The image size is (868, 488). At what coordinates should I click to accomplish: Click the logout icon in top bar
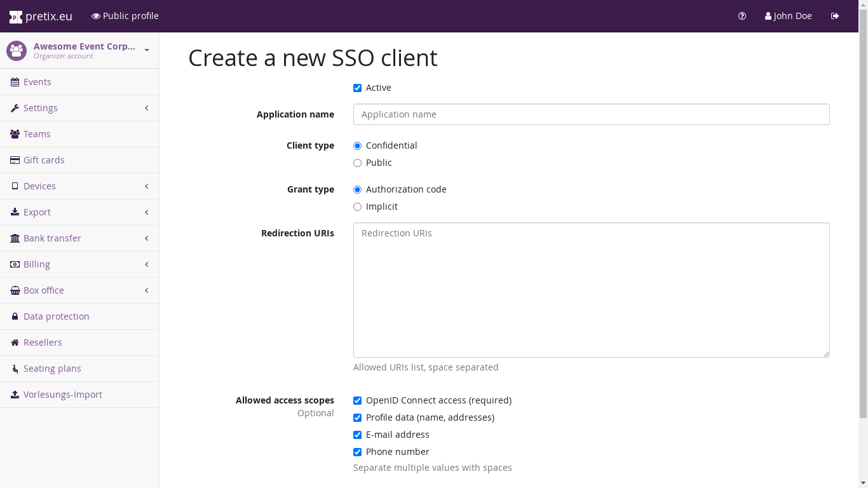pos(835,16)
